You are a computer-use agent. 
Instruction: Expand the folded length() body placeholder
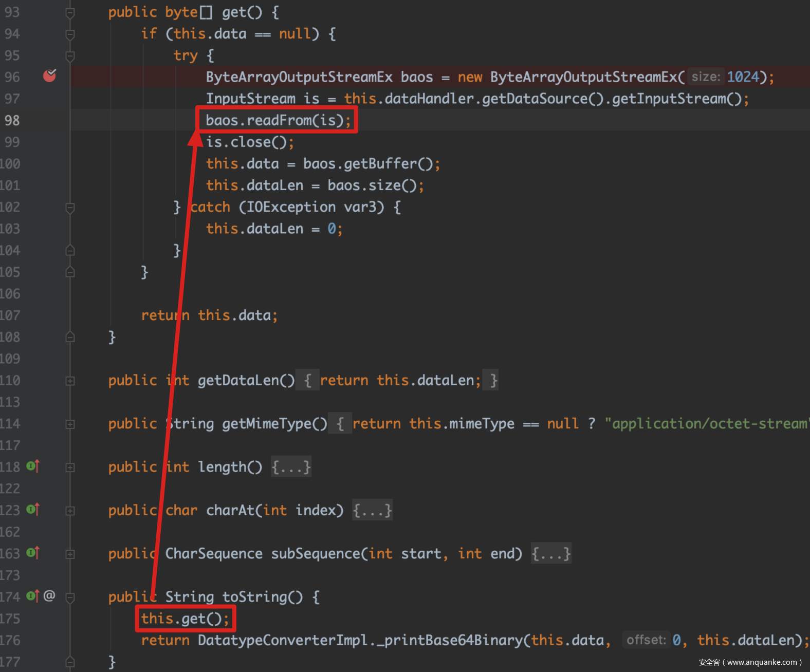tap(291, 467)
